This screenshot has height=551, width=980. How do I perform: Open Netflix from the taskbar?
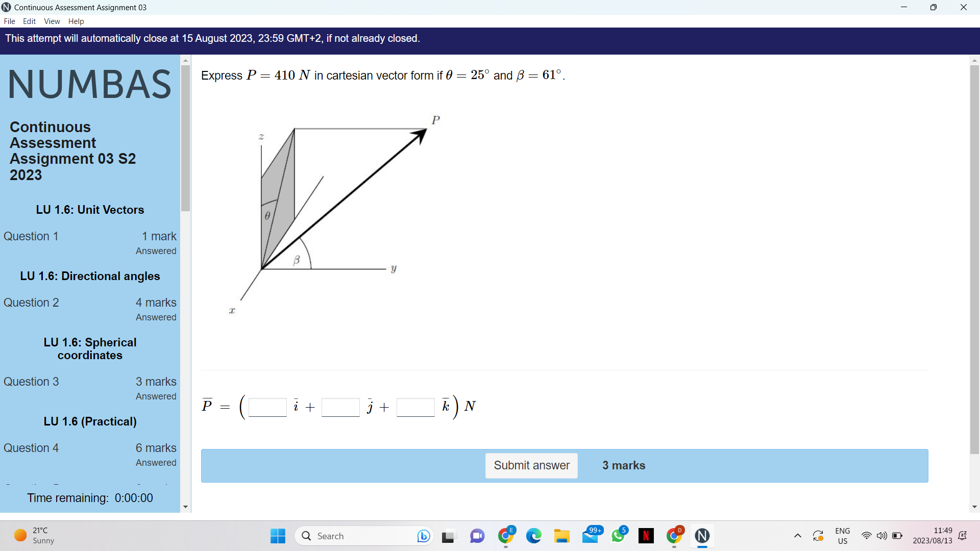click(x=646, y=536)
